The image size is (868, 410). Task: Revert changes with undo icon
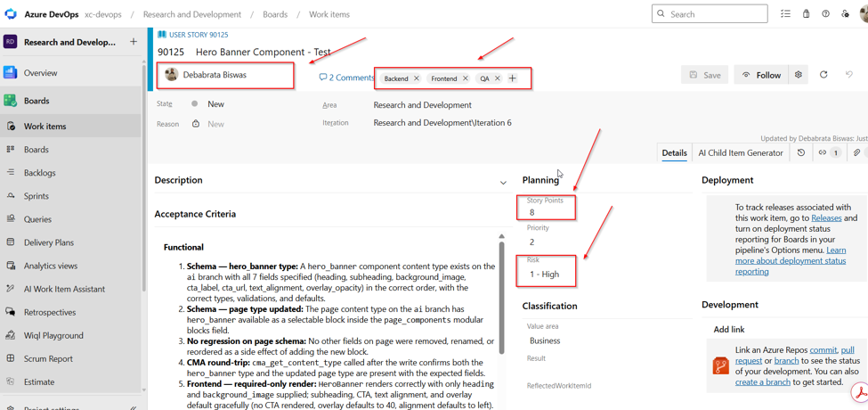click(x=849, y=75)
